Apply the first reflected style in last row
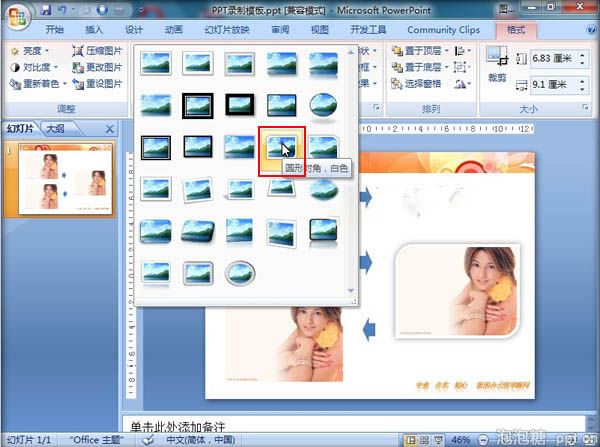This screenshot has height=447, width=600. [156, 273]
